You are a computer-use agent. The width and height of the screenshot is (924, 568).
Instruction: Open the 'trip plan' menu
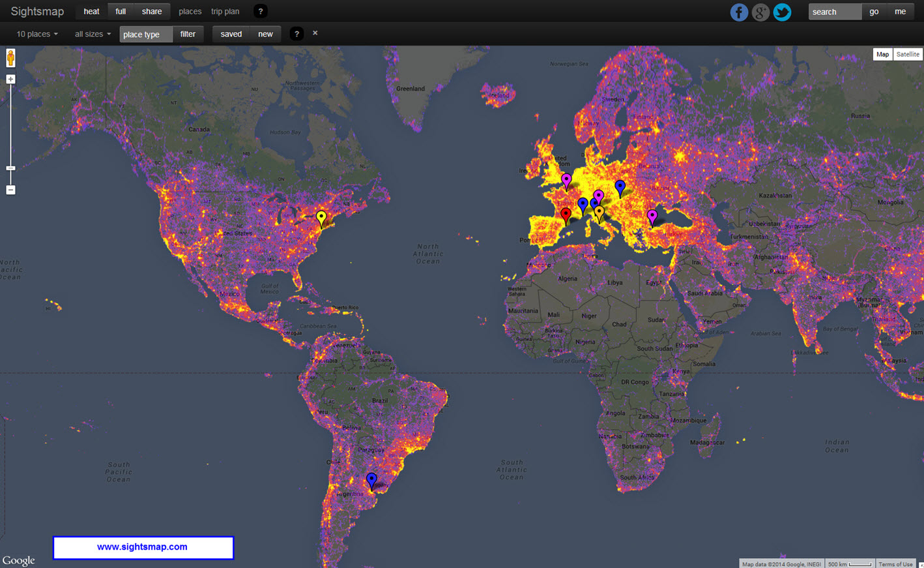click(225, 11)
